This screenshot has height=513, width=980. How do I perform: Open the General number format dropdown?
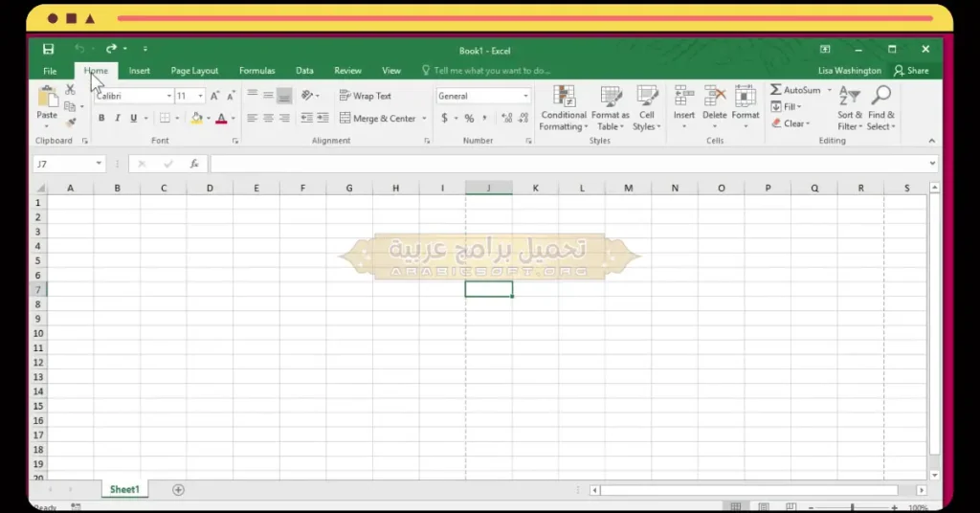pyautogui.click(x=525, y=96)
